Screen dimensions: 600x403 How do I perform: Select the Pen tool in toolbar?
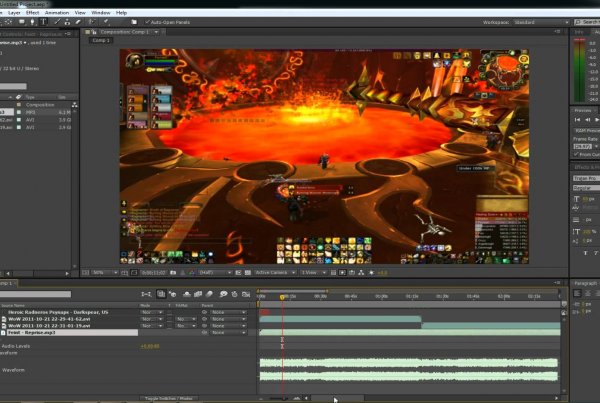click(x=33, y=22)
